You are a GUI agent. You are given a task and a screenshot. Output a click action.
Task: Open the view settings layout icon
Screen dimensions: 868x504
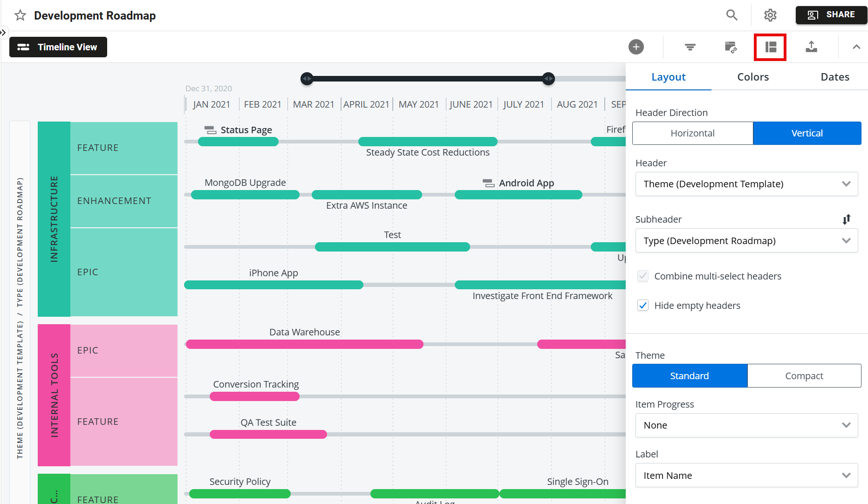(770, 47)
